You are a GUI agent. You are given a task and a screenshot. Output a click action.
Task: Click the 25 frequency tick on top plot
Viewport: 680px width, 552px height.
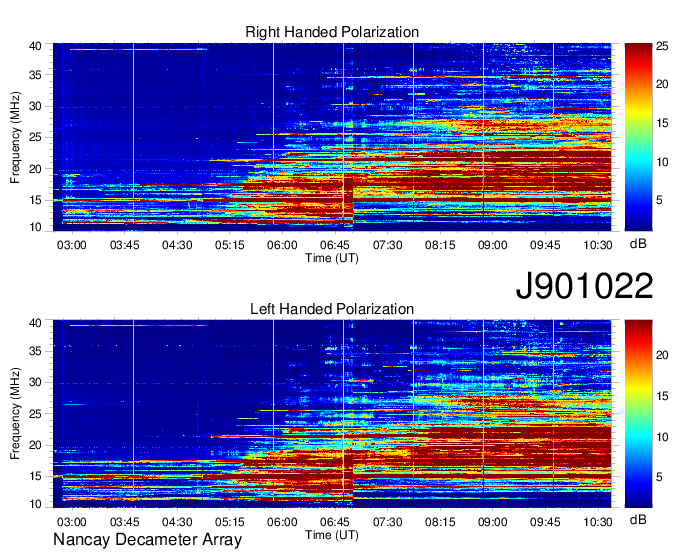(x=36, y=138)
